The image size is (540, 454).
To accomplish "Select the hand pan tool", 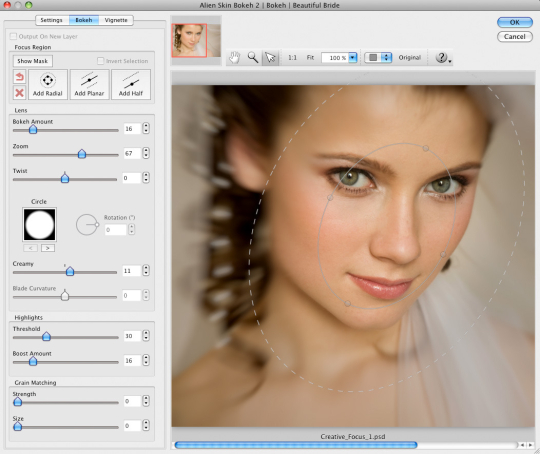I will click(235, 58).
